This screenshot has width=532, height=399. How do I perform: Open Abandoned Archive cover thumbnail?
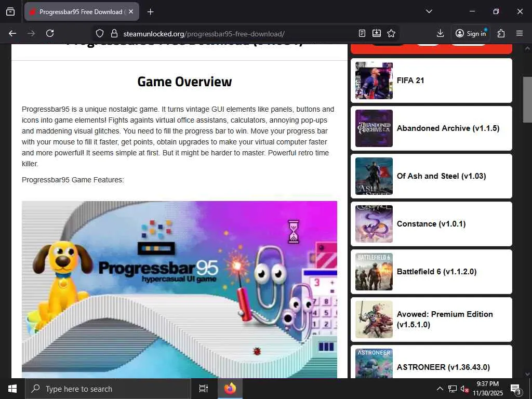[374, 128]
